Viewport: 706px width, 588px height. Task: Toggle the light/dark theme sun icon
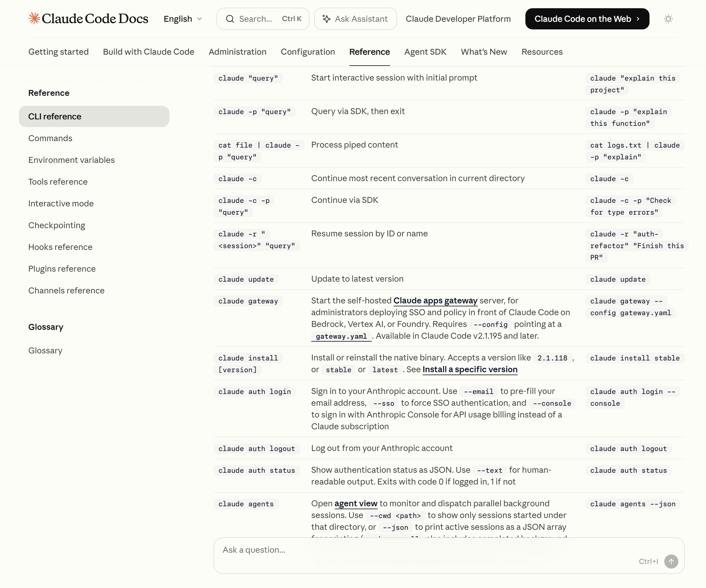(x=668, y=19)
